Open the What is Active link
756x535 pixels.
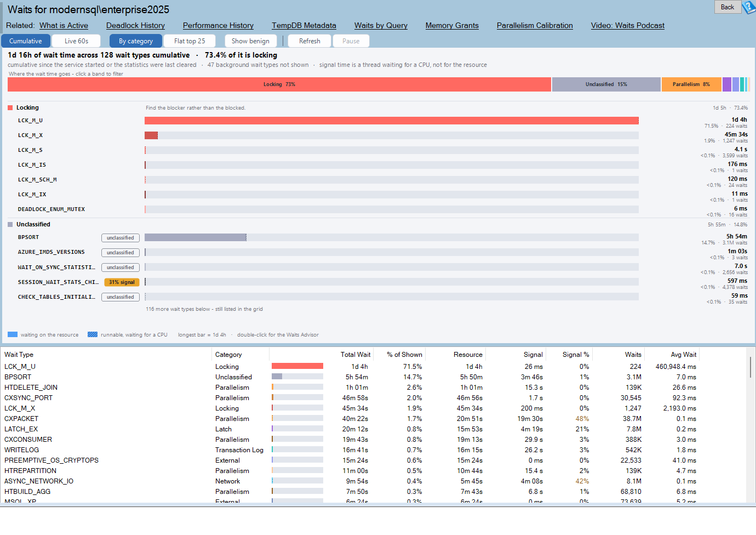(64, 25)
